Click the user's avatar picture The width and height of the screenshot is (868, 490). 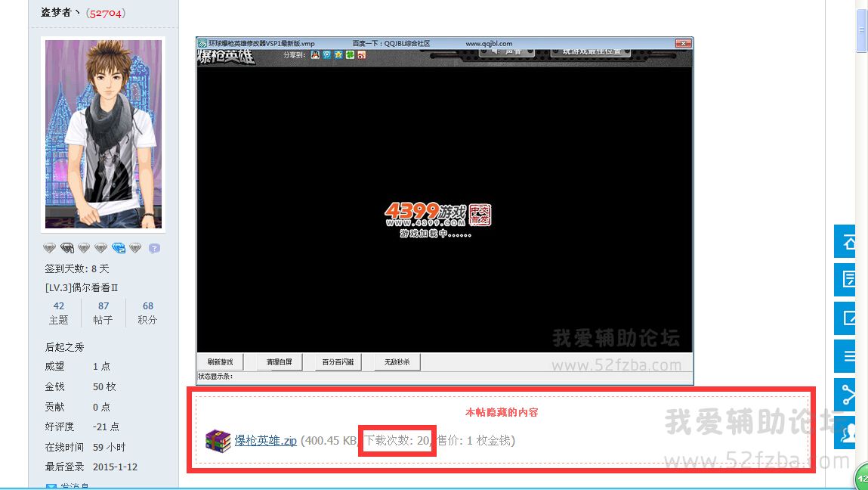click(x=103, y=134)
